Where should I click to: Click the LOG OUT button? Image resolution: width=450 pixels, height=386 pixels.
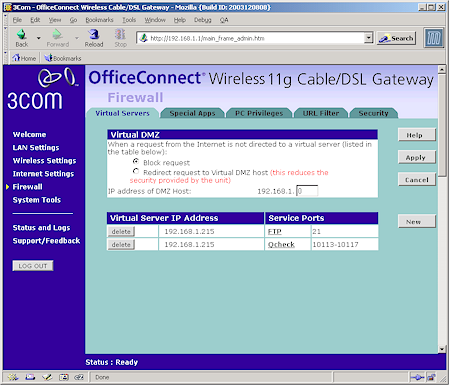(33, 266)
